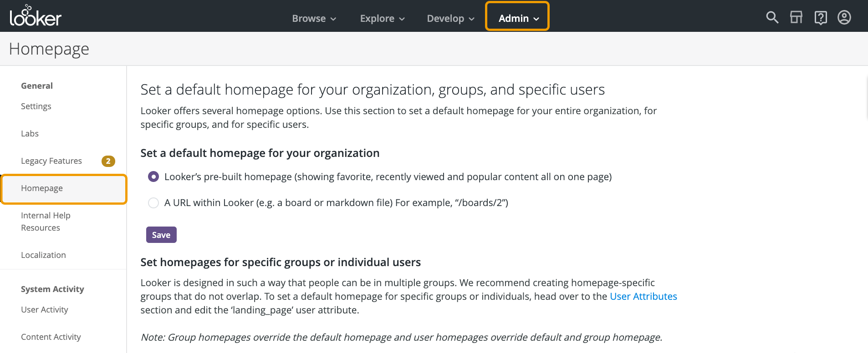Open the Admin dropdown menu
The width and height of the screenshot is (868, 353).
coord(518,19)
